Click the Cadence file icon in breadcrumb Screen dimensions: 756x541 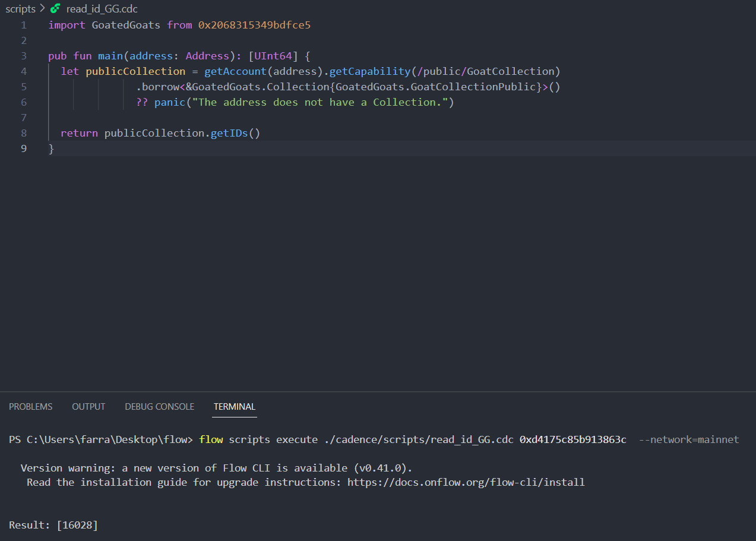[55, 9]
